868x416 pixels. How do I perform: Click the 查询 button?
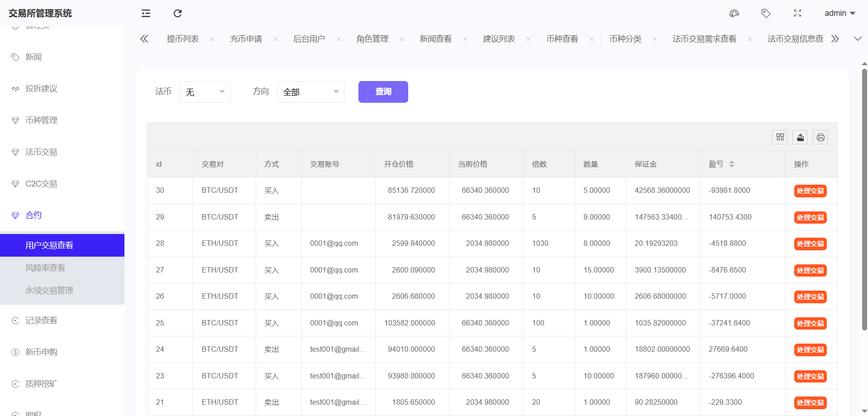pos(383,92)
